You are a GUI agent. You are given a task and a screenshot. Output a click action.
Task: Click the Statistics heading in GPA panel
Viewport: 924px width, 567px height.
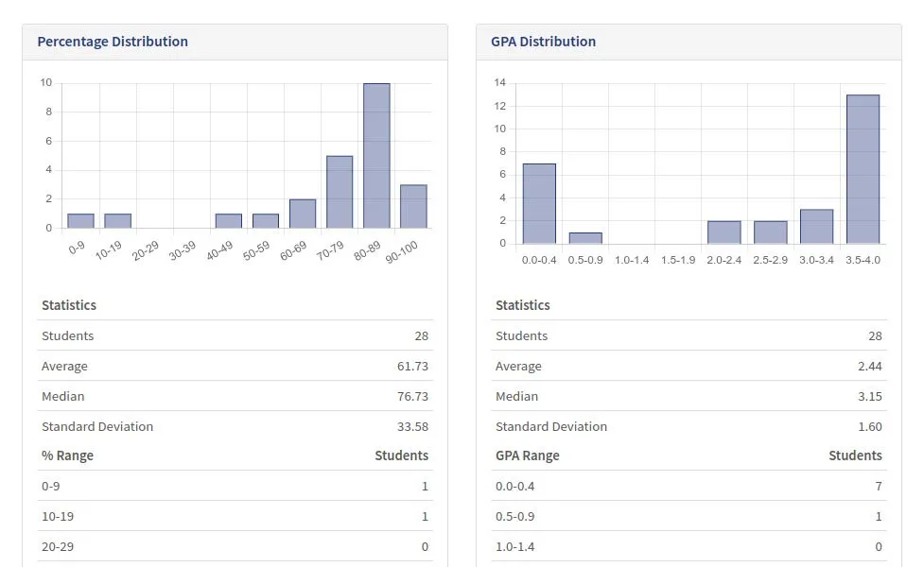(x=523, y=305)
